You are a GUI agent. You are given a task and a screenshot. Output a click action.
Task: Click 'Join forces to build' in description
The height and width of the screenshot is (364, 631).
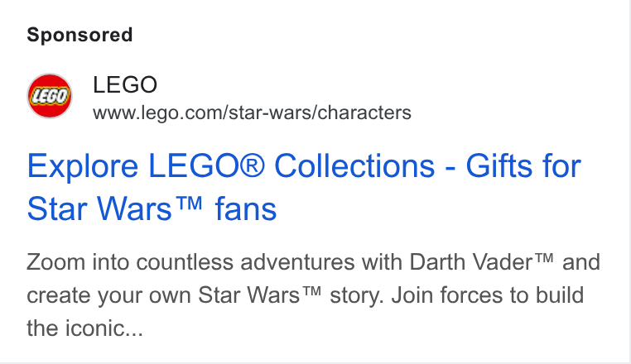click(488, 295)
